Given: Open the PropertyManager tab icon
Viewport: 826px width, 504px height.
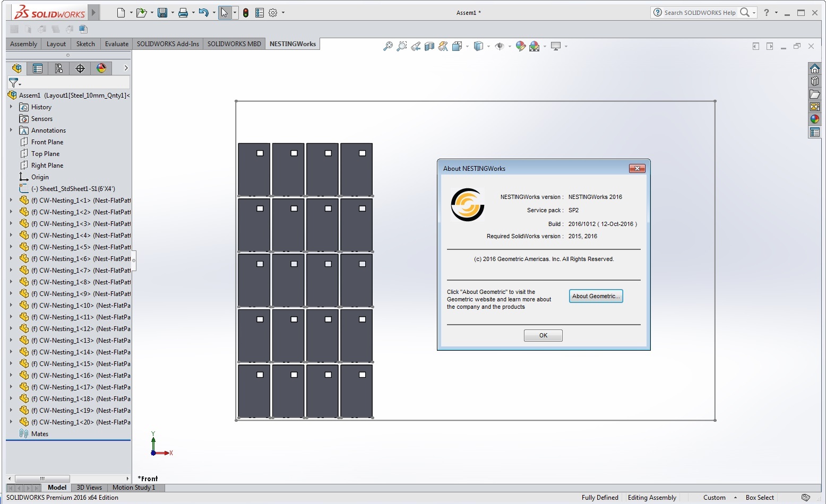Looking at the screenshot, I should pos(37,68).
